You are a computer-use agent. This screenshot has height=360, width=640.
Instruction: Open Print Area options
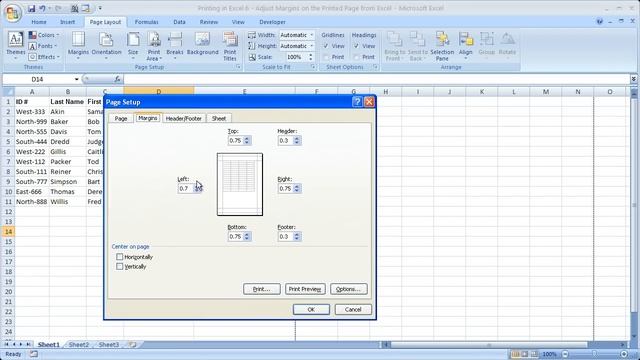154,46
